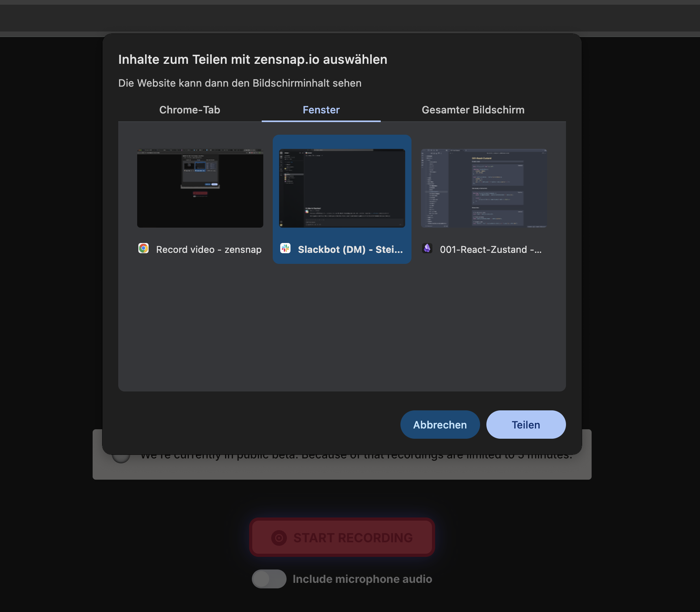Pick the 001-React-Zustand window preview image

(484, 188)
